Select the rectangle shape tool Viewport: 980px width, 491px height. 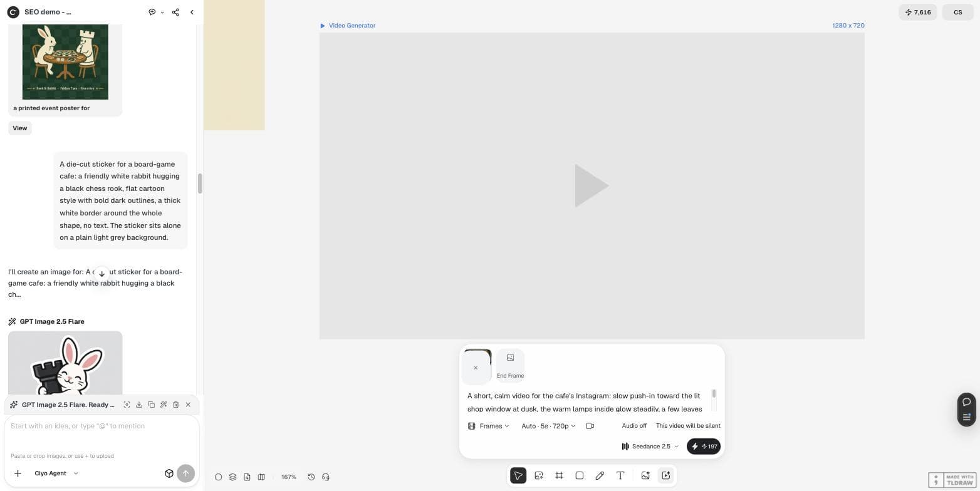pyautogui.click(x=580, y=475)
